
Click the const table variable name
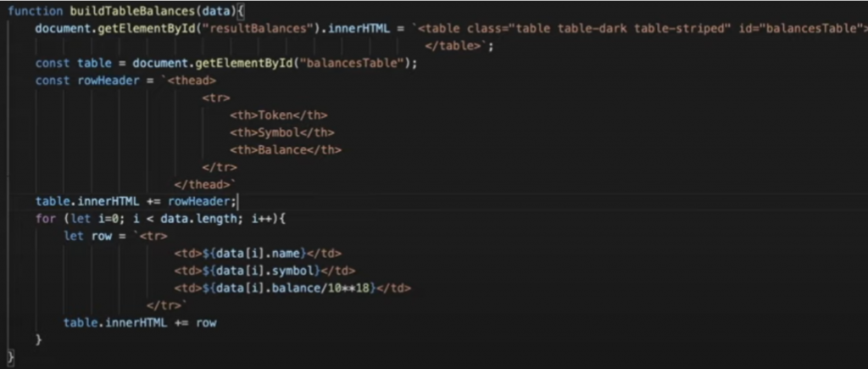pyautogui.click(x=95, y=63)
